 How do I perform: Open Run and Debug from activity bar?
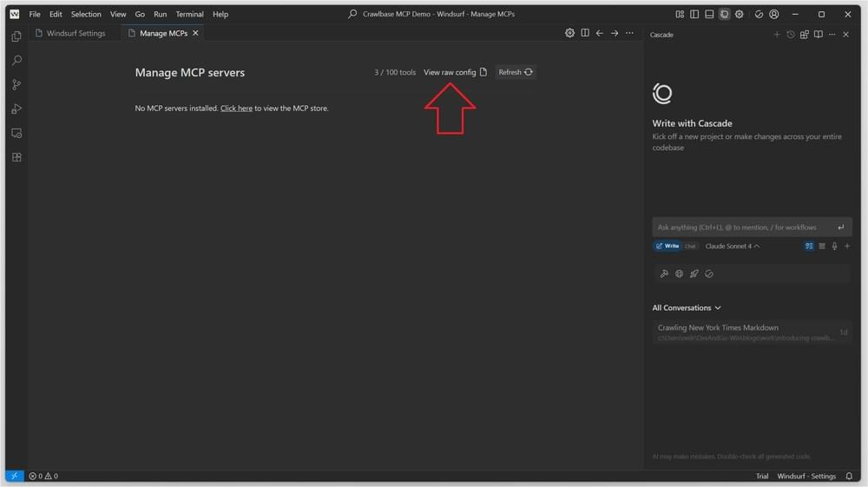(x=16, y=109)
